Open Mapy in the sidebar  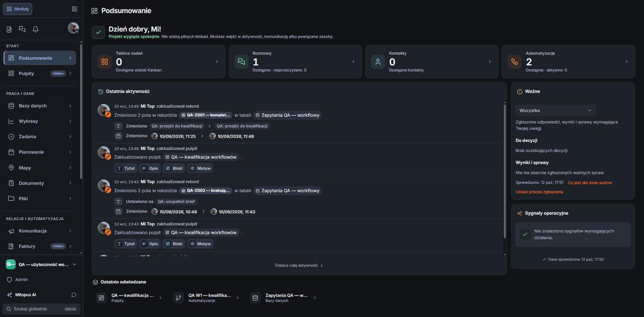point(40,168)
